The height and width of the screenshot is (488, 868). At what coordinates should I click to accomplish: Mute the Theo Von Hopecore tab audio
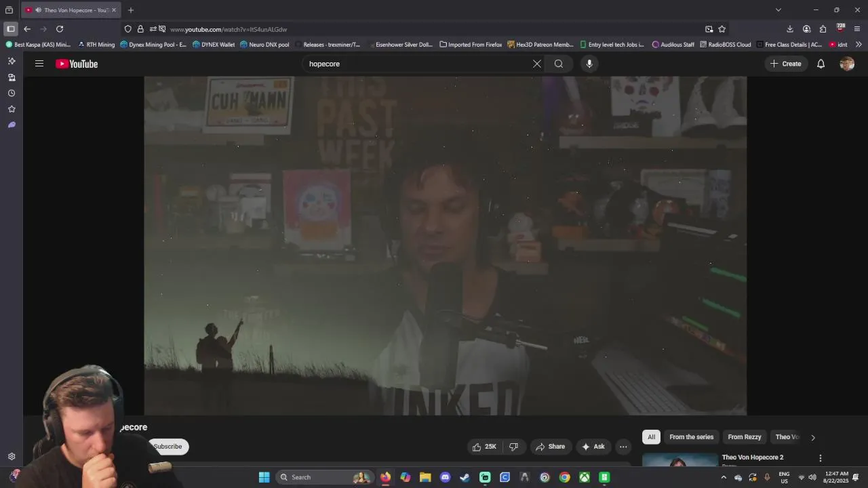(38, 10)
